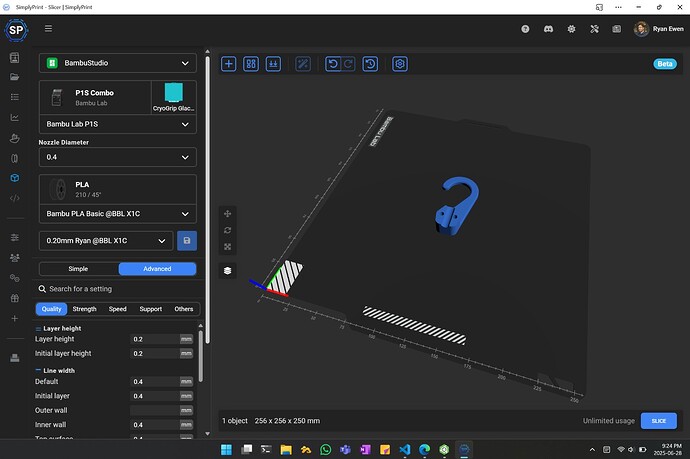Open the layers view icon

click(228, 270)
